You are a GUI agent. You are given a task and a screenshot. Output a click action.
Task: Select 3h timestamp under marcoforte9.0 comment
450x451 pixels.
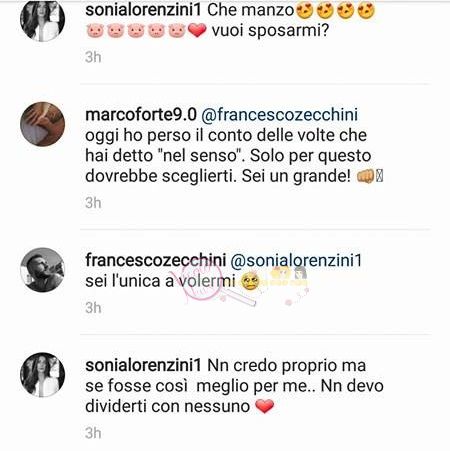[x=93, y=203]
